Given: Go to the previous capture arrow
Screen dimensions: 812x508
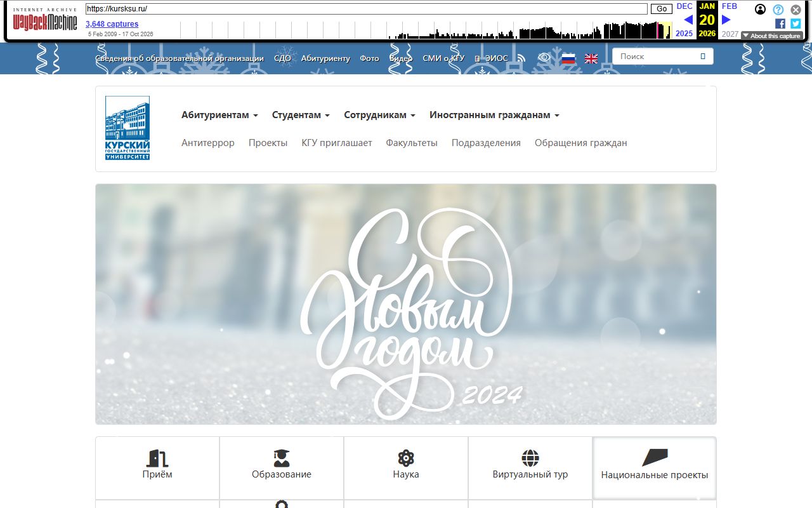Looking at the screenshot, I should coord(688,20).
